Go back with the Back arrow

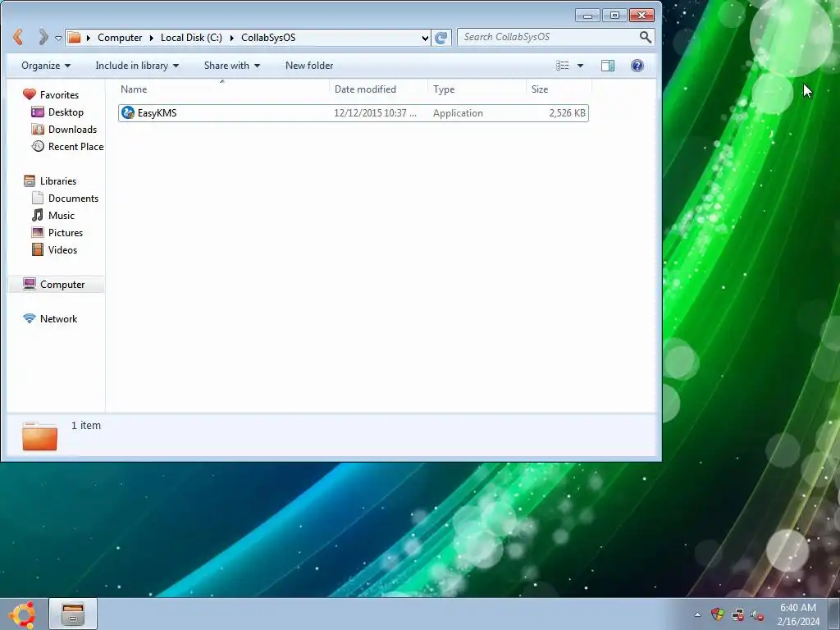click(x=18, y=37)
